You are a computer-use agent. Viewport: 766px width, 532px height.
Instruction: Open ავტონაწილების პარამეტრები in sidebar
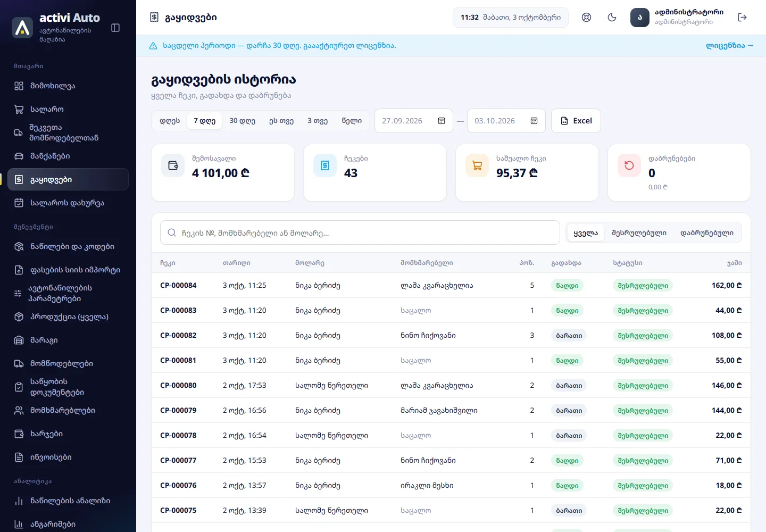point(68,293)
